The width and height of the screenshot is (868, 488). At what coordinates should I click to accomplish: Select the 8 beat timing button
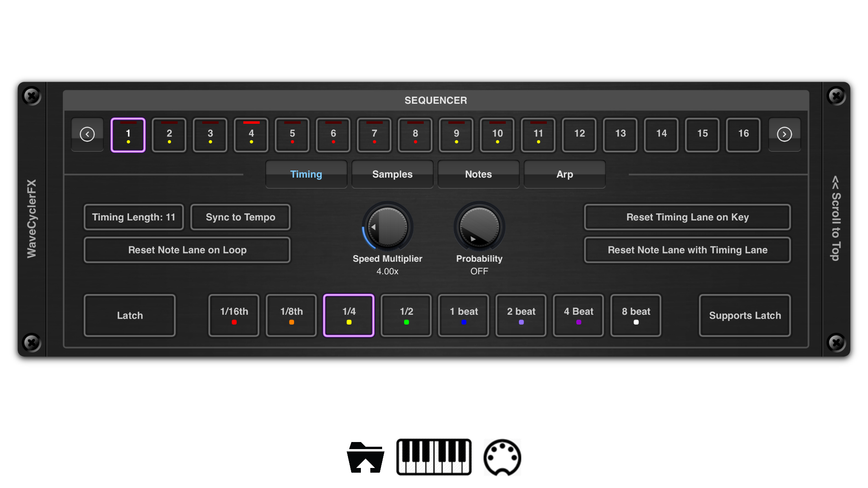pos(636,316)
